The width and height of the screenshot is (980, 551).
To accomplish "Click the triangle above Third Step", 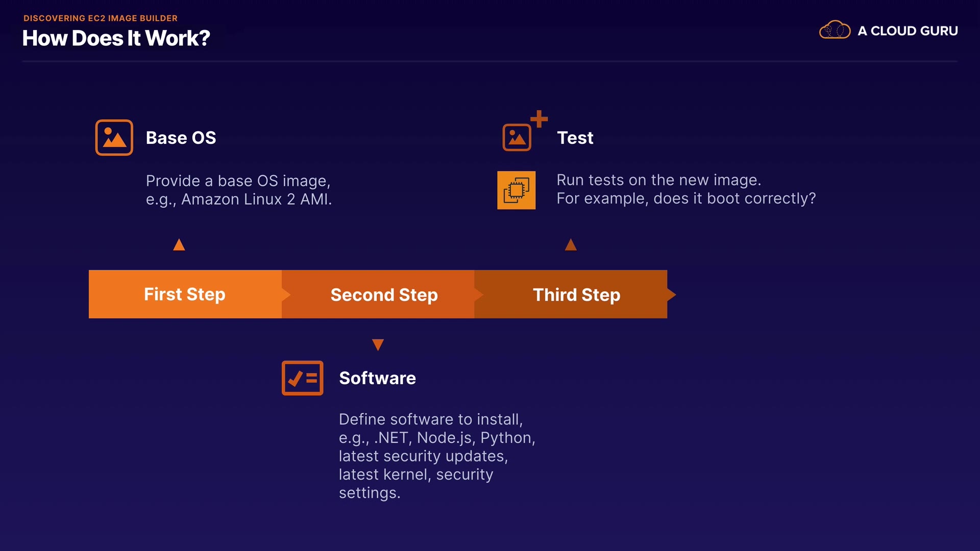I will pos(571,245).
